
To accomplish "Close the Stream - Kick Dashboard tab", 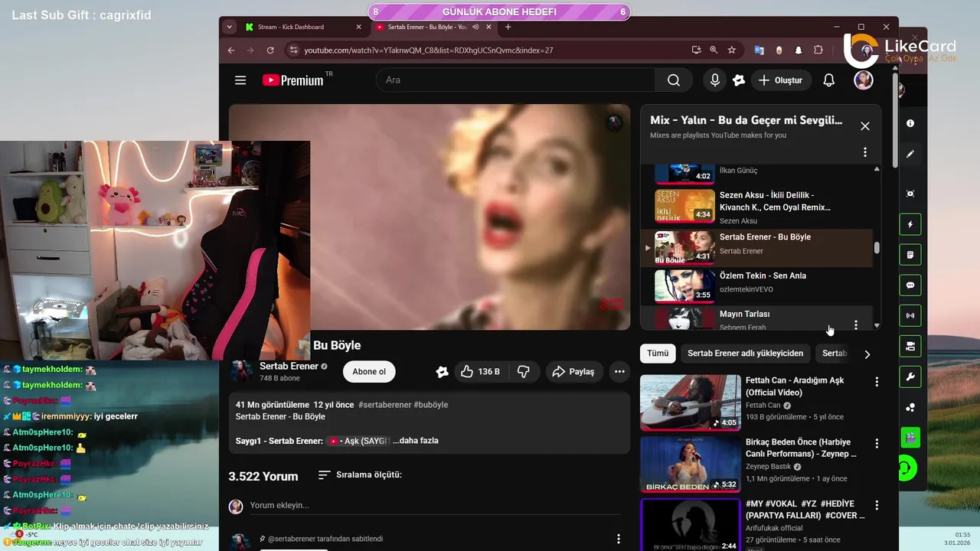I will coord(359,27).
